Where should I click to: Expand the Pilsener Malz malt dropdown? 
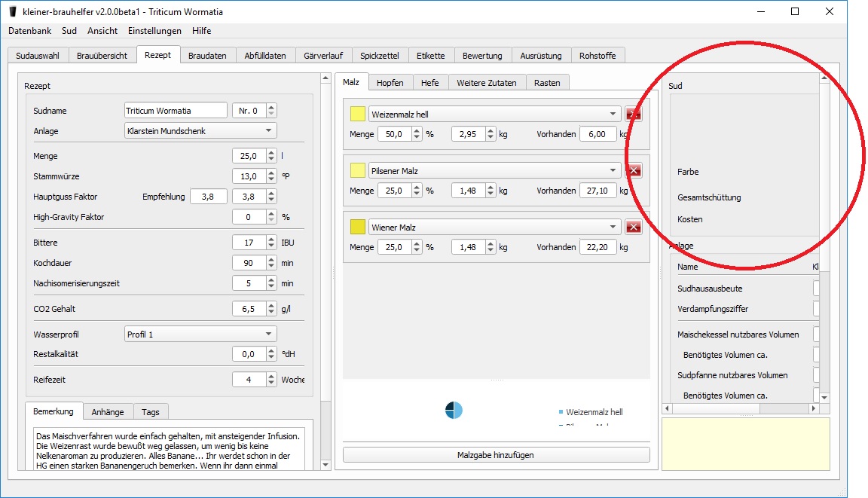click(x=612, y=171)
